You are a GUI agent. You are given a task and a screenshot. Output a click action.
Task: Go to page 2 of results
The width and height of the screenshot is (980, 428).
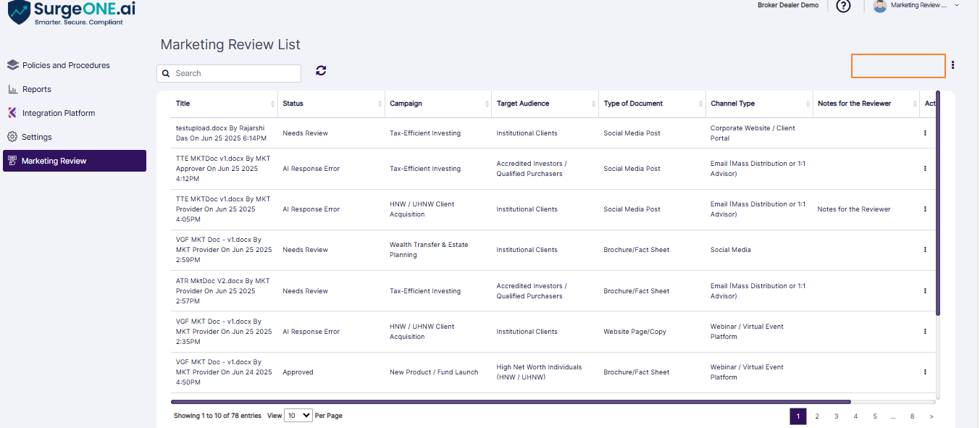817,416
